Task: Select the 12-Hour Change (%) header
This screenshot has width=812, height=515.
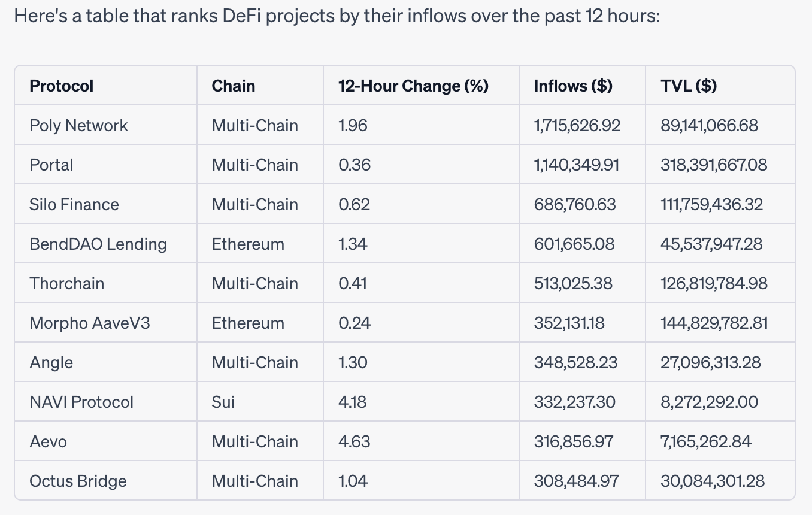Action: pos(414,86)
